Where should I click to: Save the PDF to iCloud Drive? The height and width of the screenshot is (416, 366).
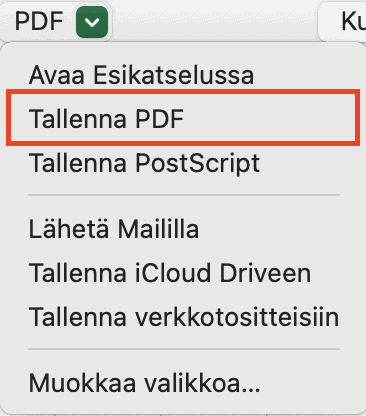pyautogui.click(x=183, y=273)
